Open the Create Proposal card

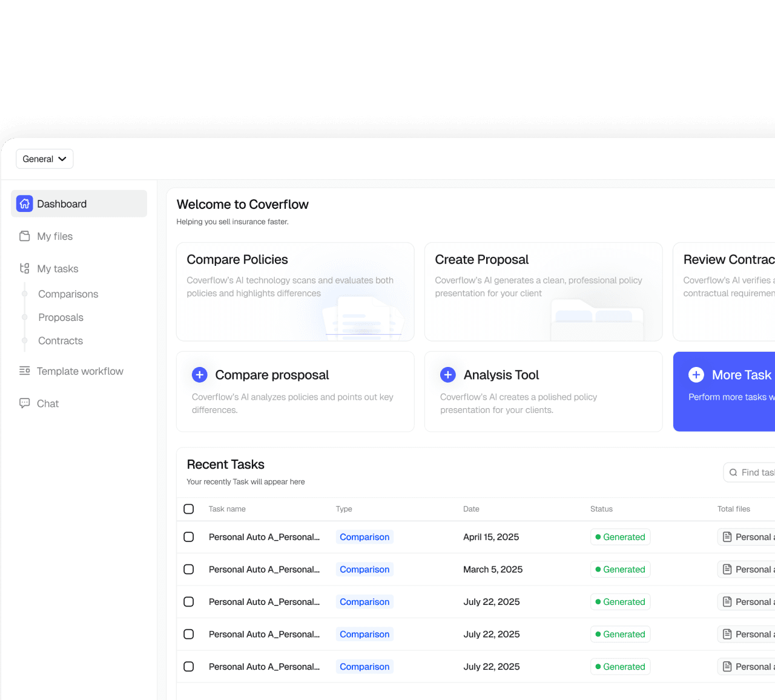click(x=544, y=292)
